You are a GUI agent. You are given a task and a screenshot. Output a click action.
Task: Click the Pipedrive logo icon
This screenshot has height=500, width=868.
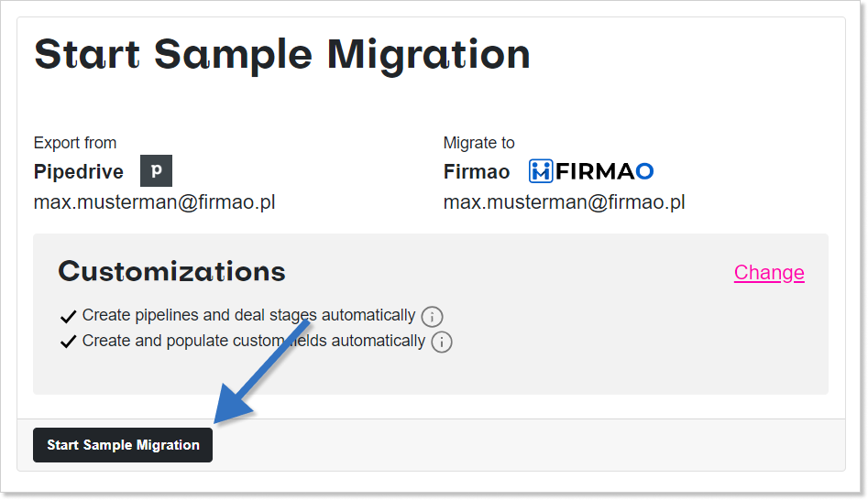[x=156, y=171]
